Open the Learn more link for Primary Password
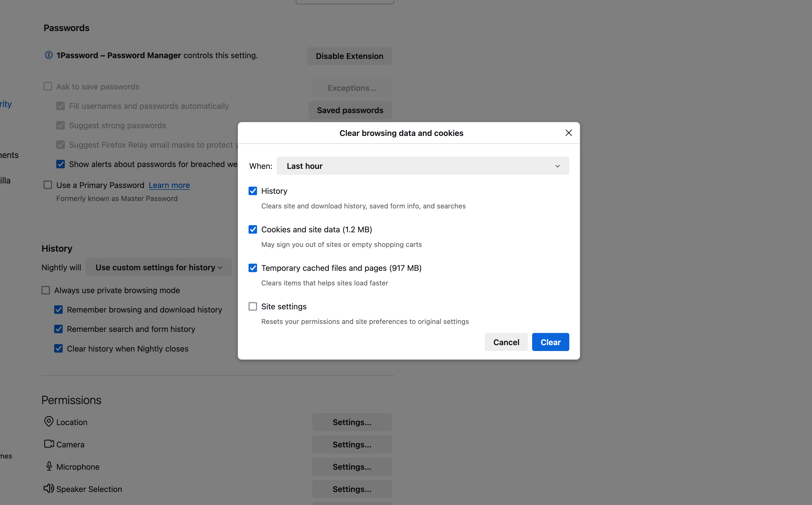Image resolution: width=812 pixels, height=505 pixels. [x=169, y=185]
